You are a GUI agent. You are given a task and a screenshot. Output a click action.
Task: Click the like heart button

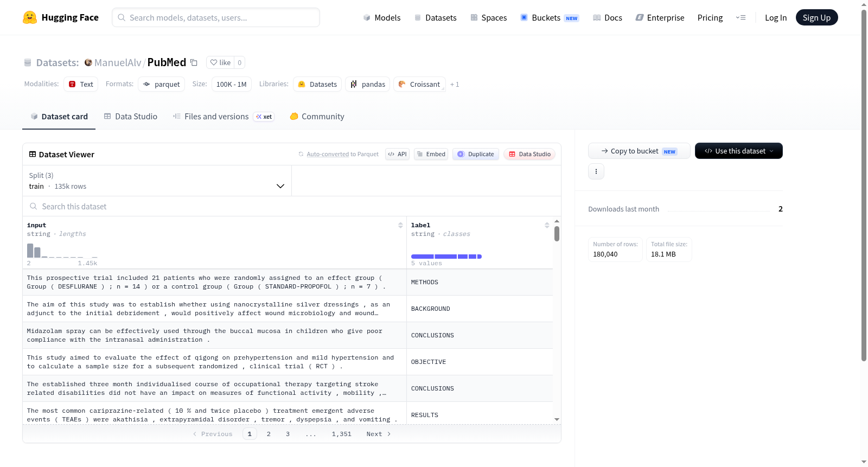220,62
